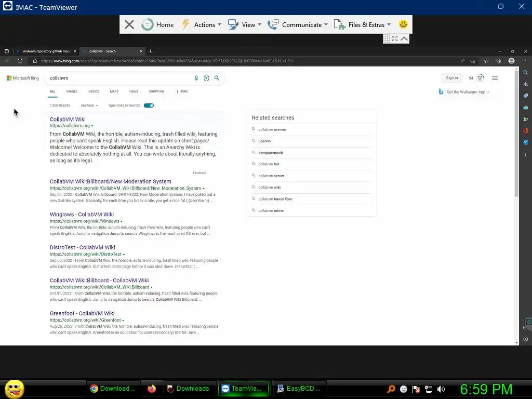Expand the View menu in TeamViewer toolbar

pyautogui.click(x=245, y=24)
